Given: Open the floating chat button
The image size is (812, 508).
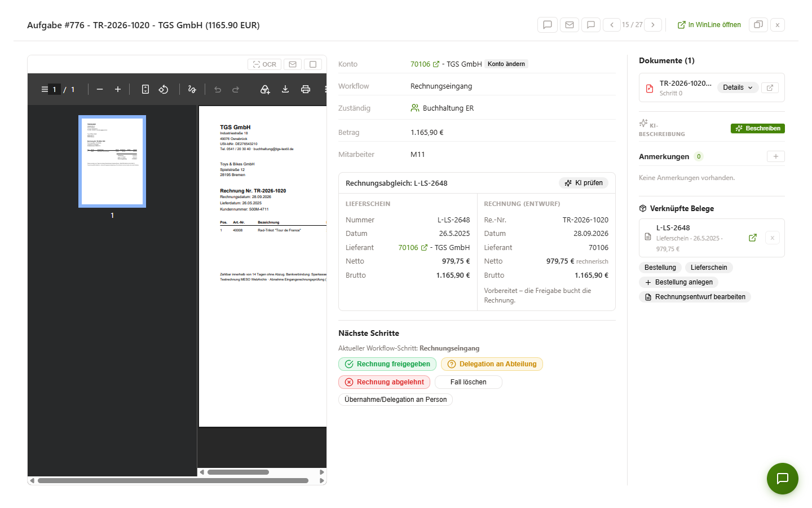Looking at the screenshot, I should [x=783, y=479].
